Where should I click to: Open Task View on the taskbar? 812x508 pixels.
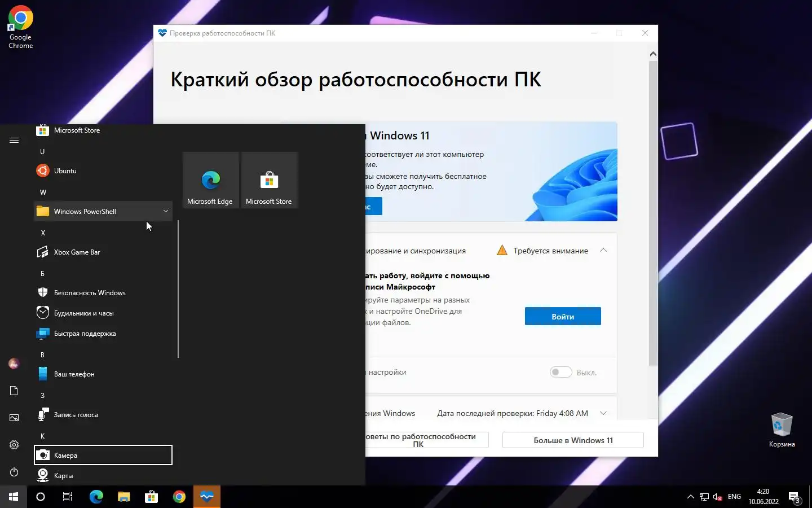click(68, 497)
